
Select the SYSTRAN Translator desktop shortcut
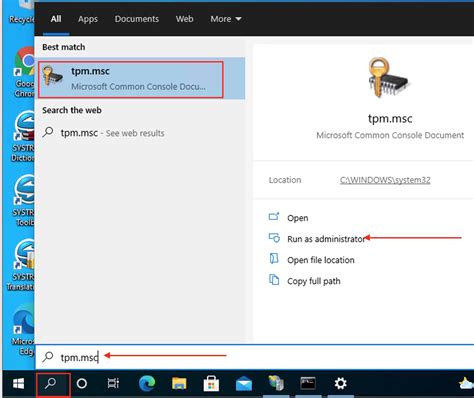[21, 265]
